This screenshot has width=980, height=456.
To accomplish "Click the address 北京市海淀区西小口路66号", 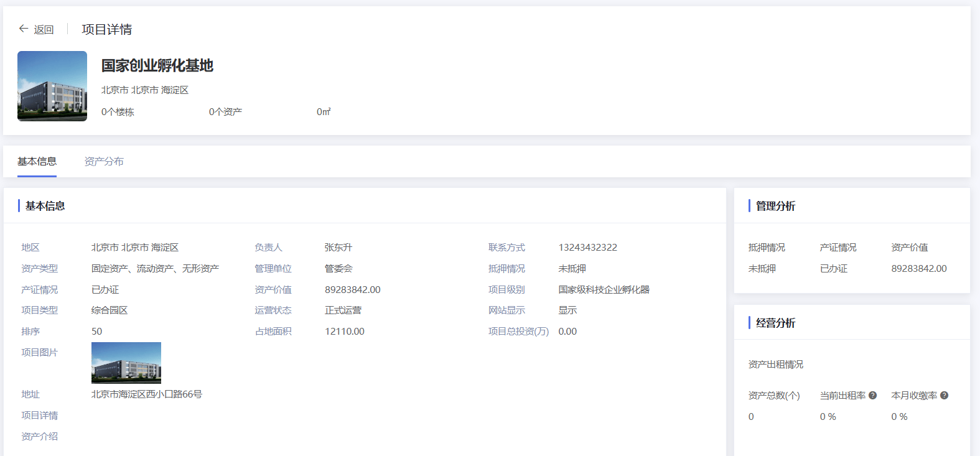I will 147,394.
